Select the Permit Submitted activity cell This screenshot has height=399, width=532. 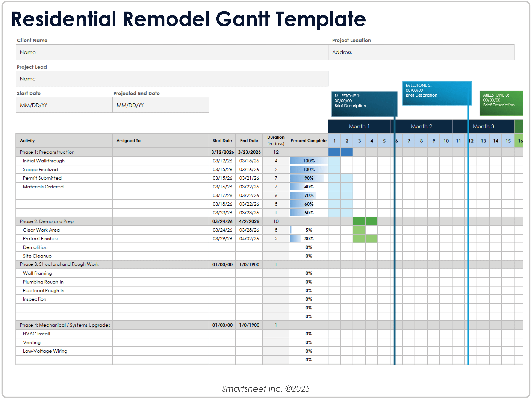click(x=64, y=178)
